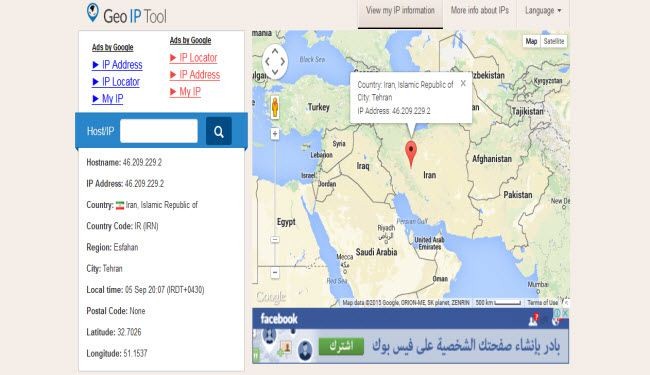Expand the Language dropdown

coord(543,10)
